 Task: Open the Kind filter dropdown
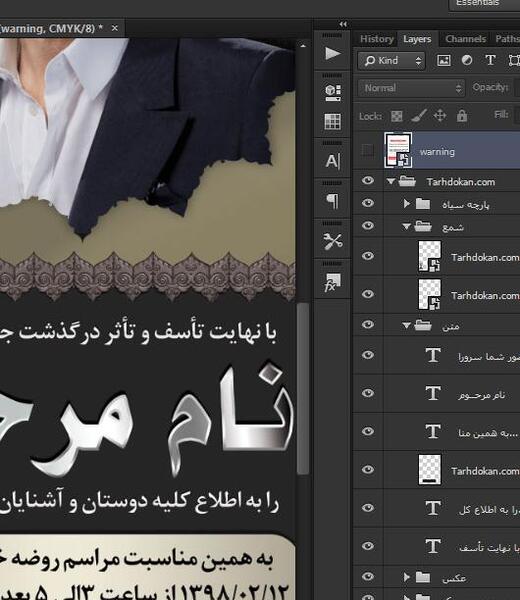coord(391,60)
